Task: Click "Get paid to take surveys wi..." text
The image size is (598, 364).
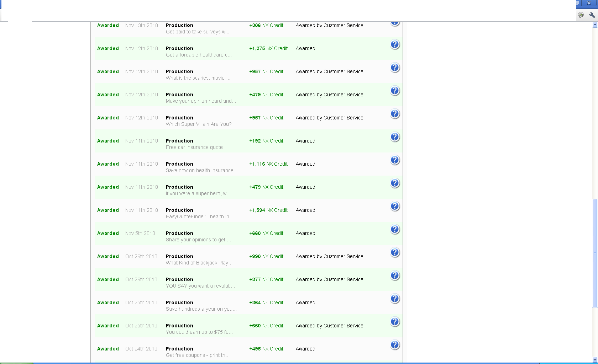Action: (198, 32)
